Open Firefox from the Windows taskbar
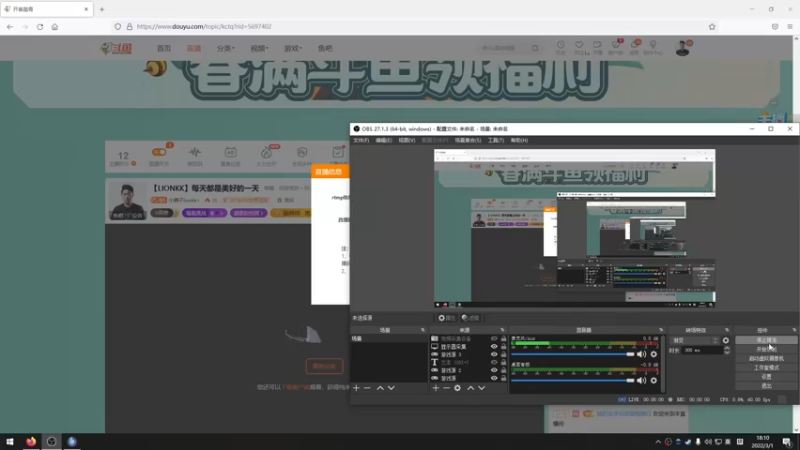 point(31,441)
